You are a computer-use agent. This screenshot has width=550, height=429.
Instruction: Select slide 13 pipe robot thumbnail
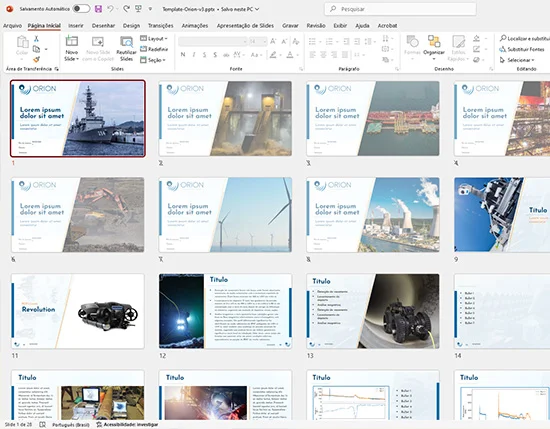click(373, 311)
